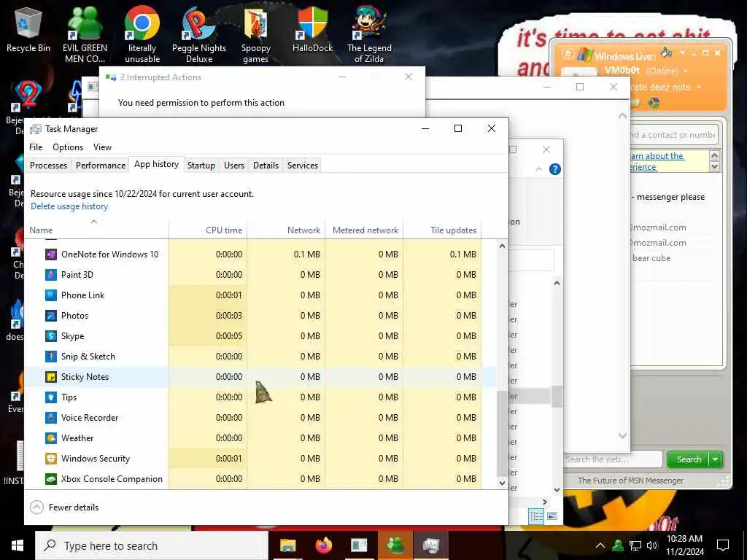Image resolution: width=747 pixels, height=560 pixels.
Task: Collapse the Explorer ribbon with the chevron
Action: coord(539,169)
